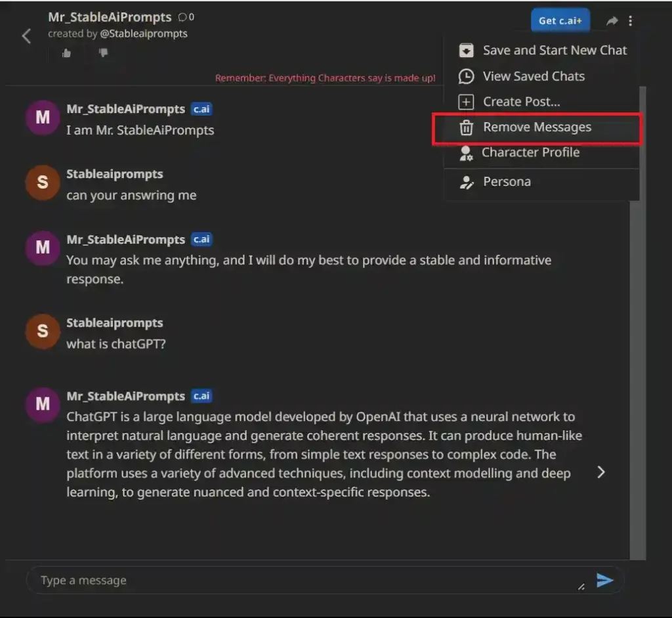
Task: Click the 'Remember: Everything Characters say is made up!' notice
Action: [x=325, y=78]
